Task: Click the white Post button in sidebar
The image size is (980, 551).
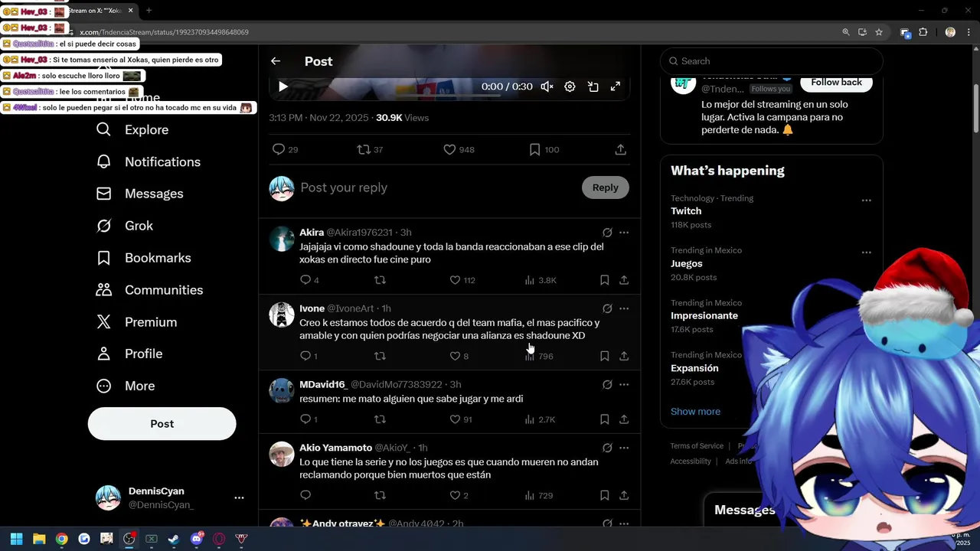Action: tap(162, 424)
